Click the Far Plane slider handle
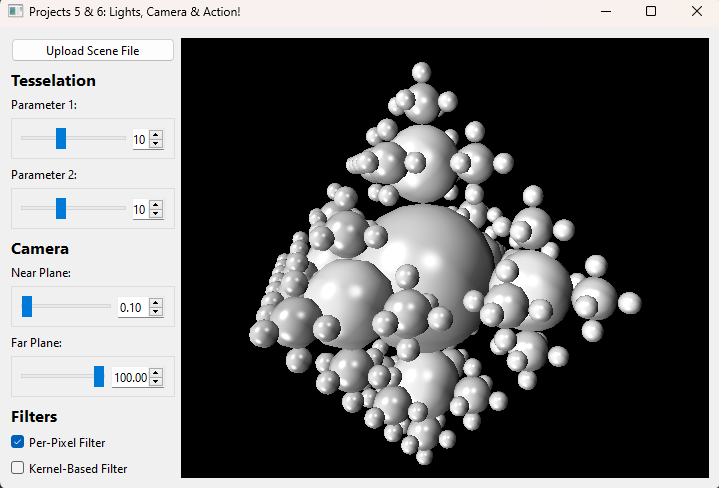The width and height of the screenshot is (719, 488). (99, 377)
